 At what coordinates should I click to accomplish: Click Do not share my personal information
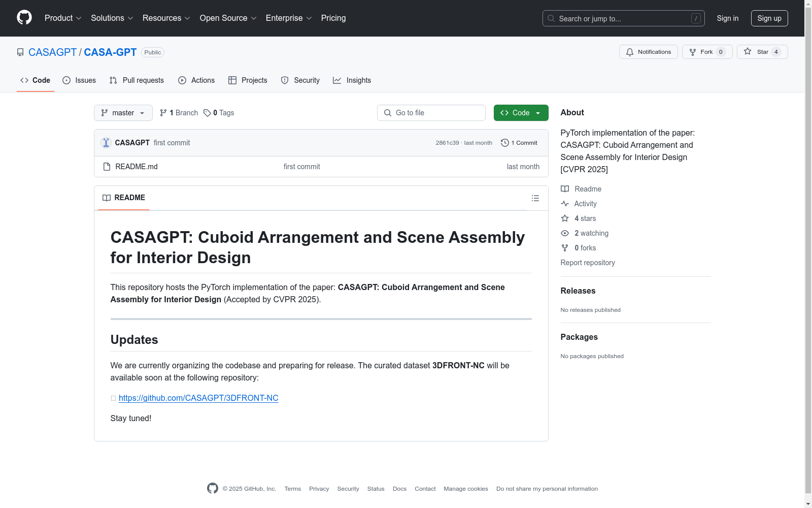(x=547, y=489)
